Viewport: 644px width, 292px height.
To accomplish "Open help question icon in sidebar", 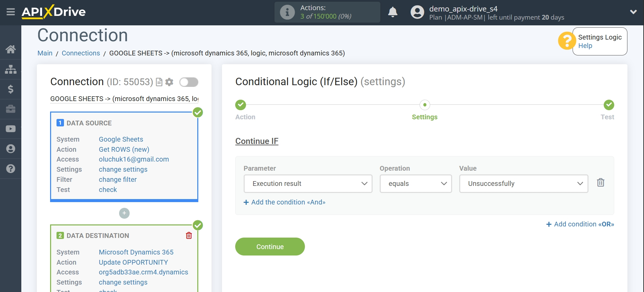I will 10,169.
